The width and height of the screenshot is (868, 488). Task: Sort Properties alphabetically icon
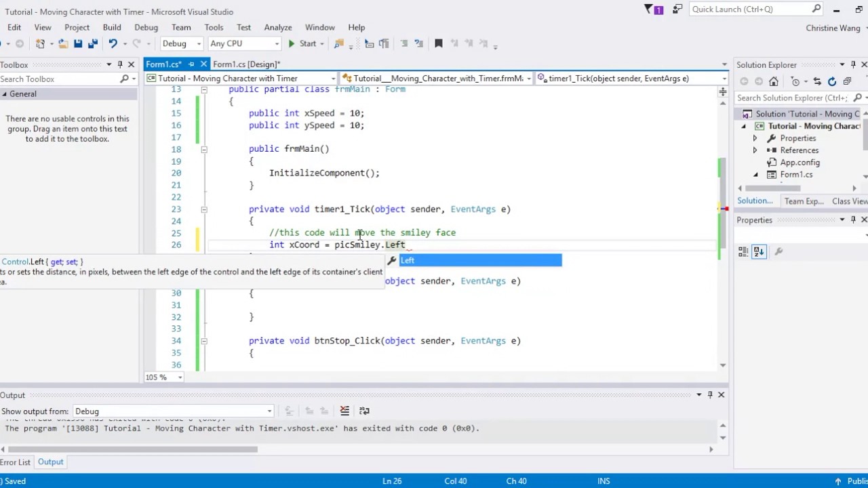coord(759,251)
